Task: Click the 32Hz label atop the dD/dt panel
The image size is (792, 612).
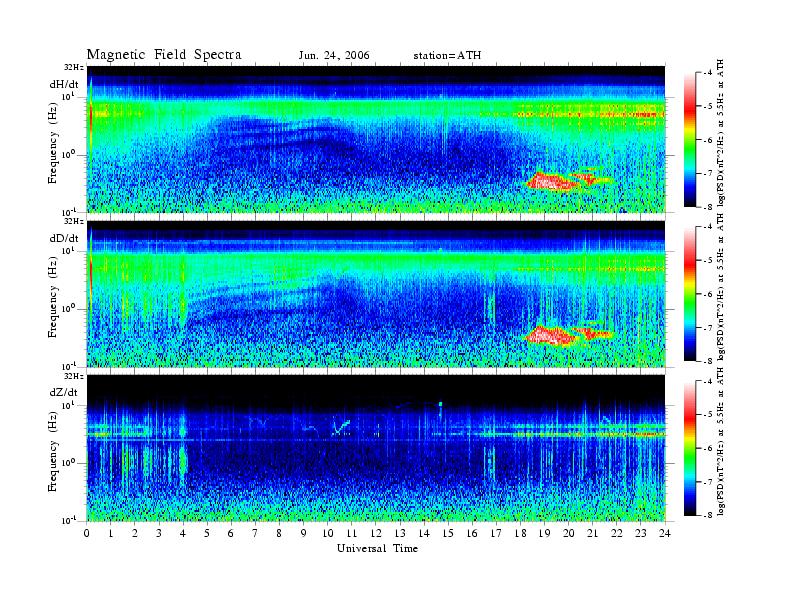Action: pyautogui.click(x=74, y=221)
